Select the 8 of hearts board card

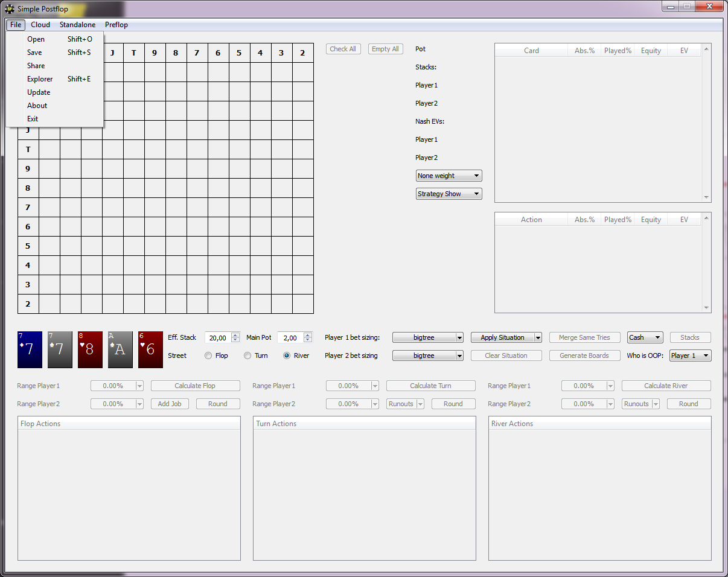coord(90,349)
